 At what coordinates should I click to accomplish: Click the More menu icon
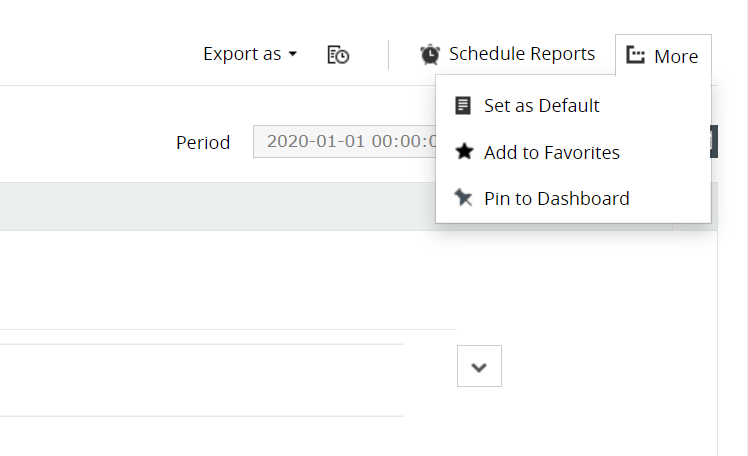coord(635,56)
